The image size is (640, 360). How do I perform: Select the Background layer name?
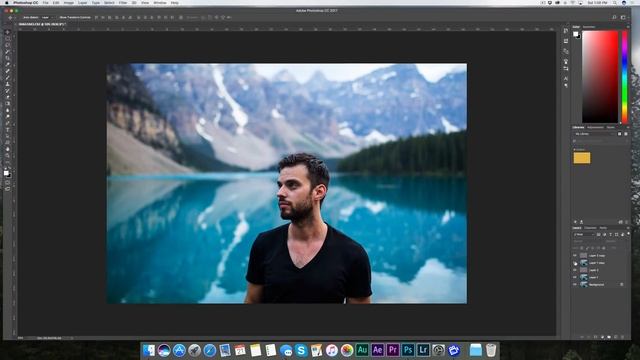pyautogui.click(x=596, y=284)
